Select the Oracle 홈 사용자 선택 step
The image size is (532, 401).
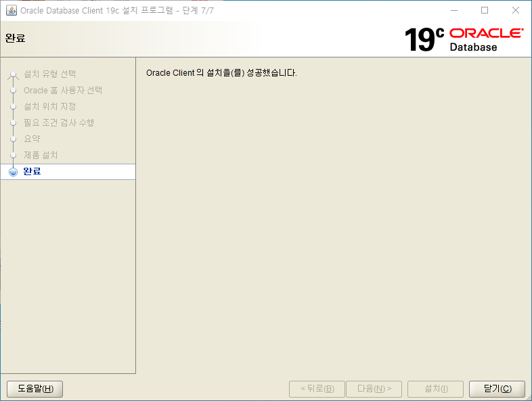pyautogui.click(x=63, y=90)
